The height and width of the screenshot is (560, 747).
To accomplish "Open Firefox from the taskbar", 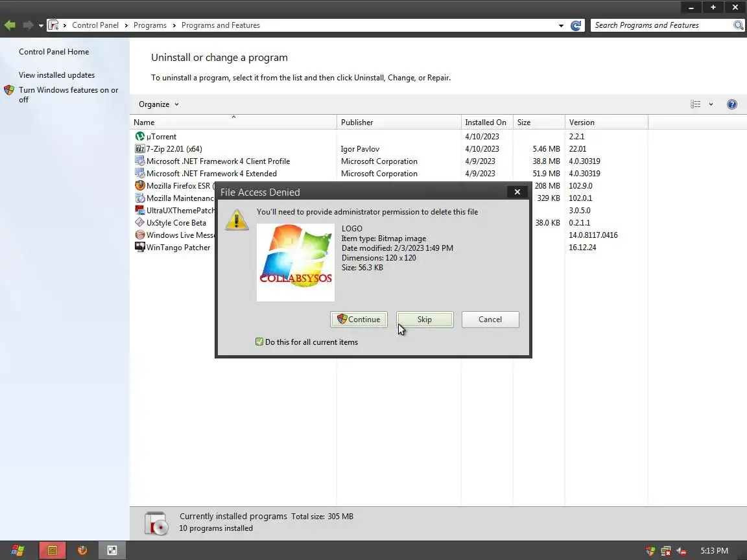I will click(x=82, y=550).
